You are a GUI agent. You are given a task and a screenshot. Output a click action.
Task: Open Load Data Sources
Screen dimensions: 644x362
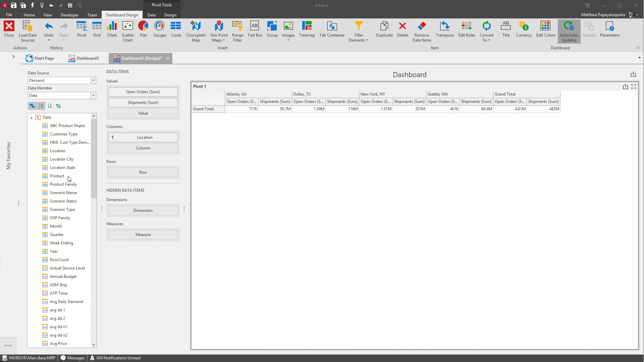[28, 32]
